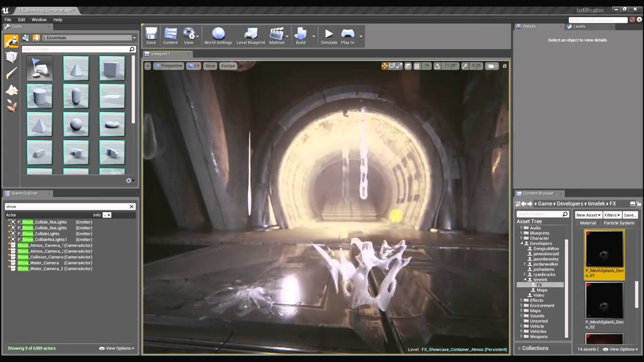Image resolution: width=644 pixels, height=362 pixels.
Task: Select P_MeshSplash_Demo_02 asset thumbnail
Action: pos(604,300)
